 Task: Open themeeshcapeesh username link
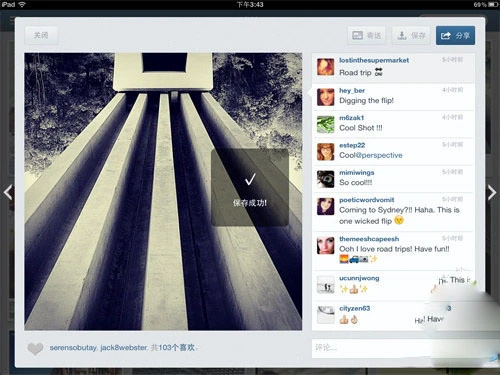click(x=369, y=239)
